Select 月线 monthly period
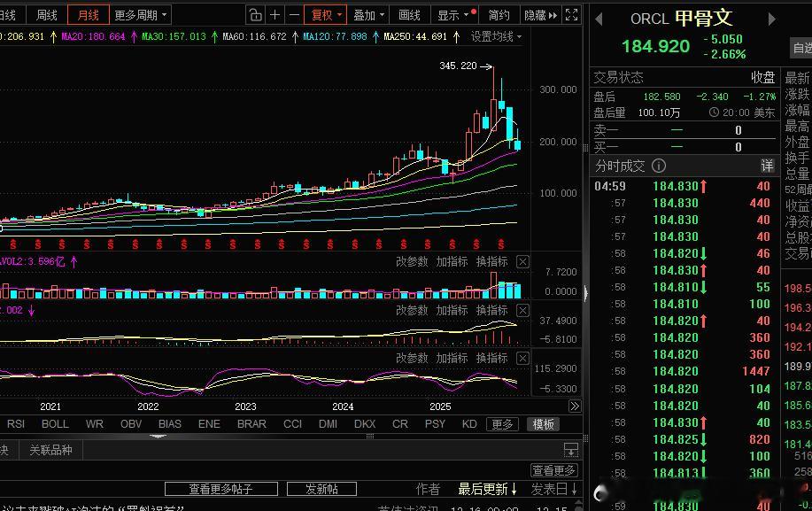This screenshot has width=812, height=511. pyautogui.click(x=88, y=15)
